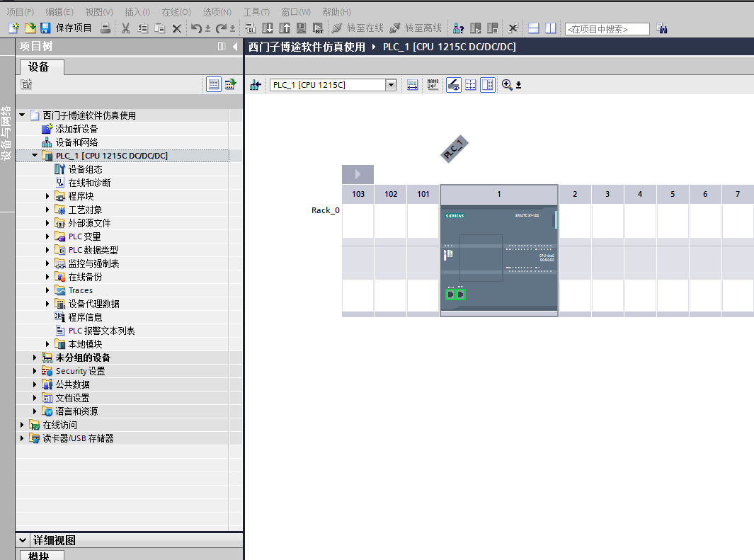Click the start CPU icon
Image resolution: width=754 pixels, height=560 pixels.
pos(476,28)
